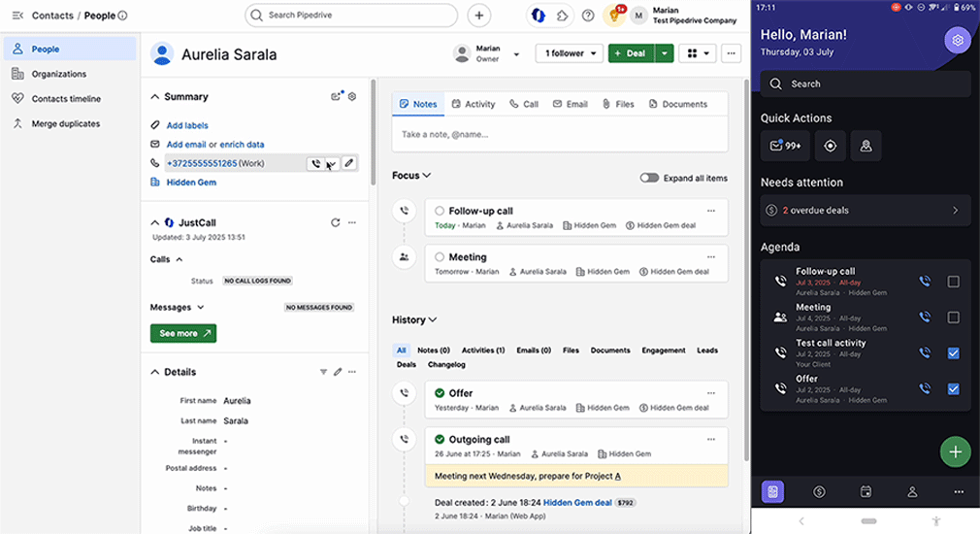Open the top-right more actions button

732,53
